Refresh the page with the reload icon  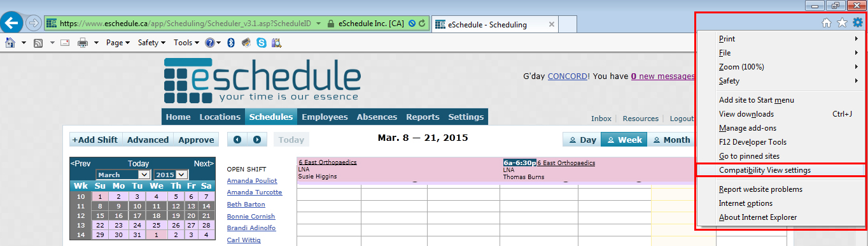point(422,24)
